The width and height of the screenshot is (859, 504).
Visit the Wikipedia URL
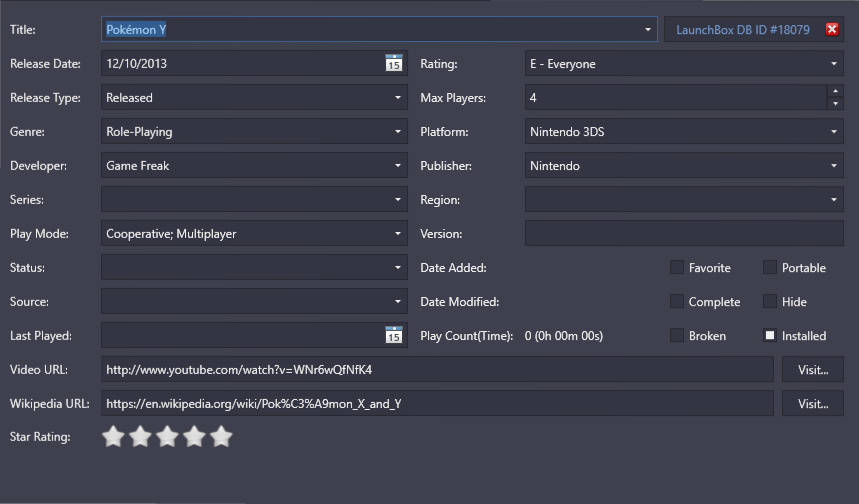(812, 403)
